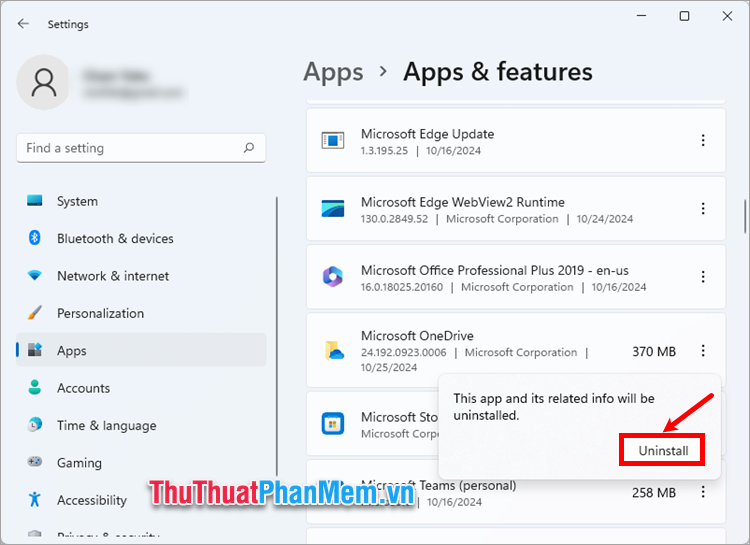The width and height of the screenshot is (750, 545).
Task: Click the paintbrush icon for Personalization
Action: 34,312
